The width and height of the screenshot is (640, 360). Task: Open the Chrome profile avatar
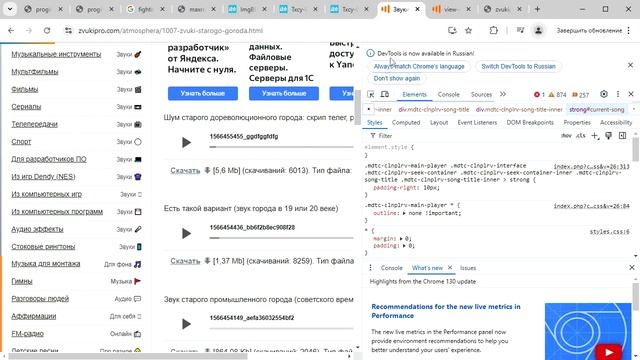click(538, 31)
